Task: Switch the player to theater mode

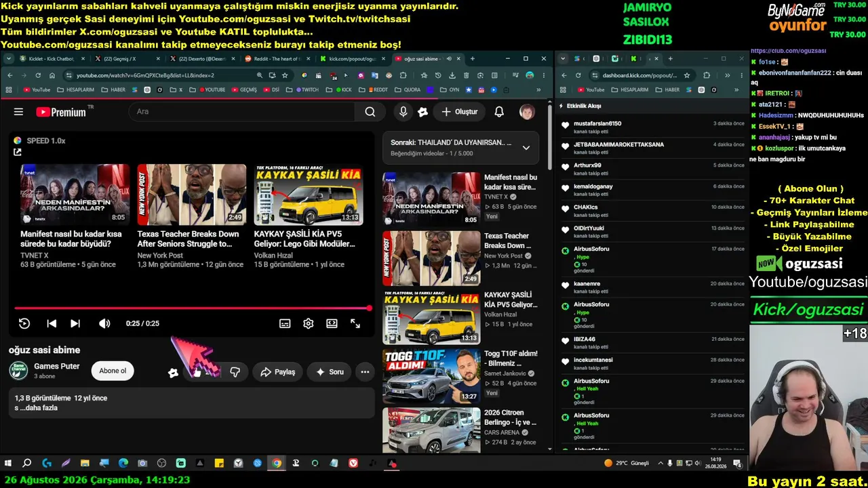Action: pos(332,323)
